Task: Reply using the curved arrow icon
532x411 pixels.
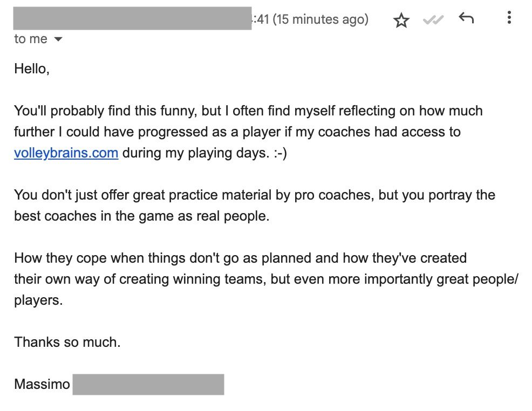Action: click(x=466, y=18)
